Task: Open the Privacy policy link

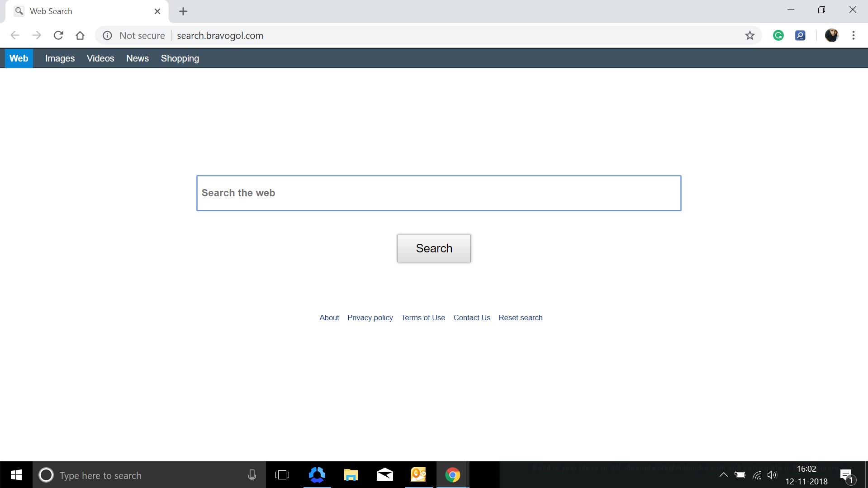Action: pyautogui.click(x=370, y=317)
